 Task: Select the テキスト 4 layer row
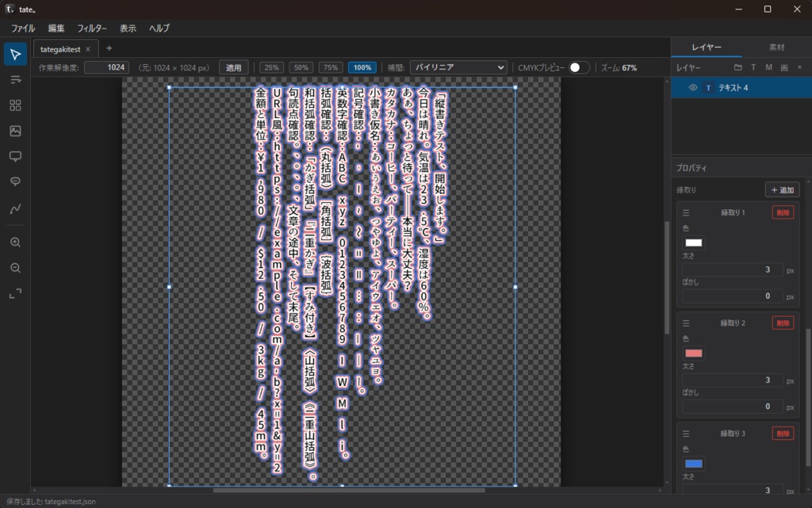click(741, 87)
